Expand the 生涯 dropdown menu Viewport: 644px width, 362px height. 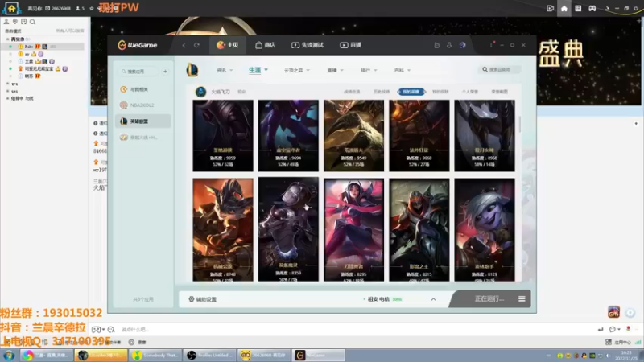[x=258, y=70]
